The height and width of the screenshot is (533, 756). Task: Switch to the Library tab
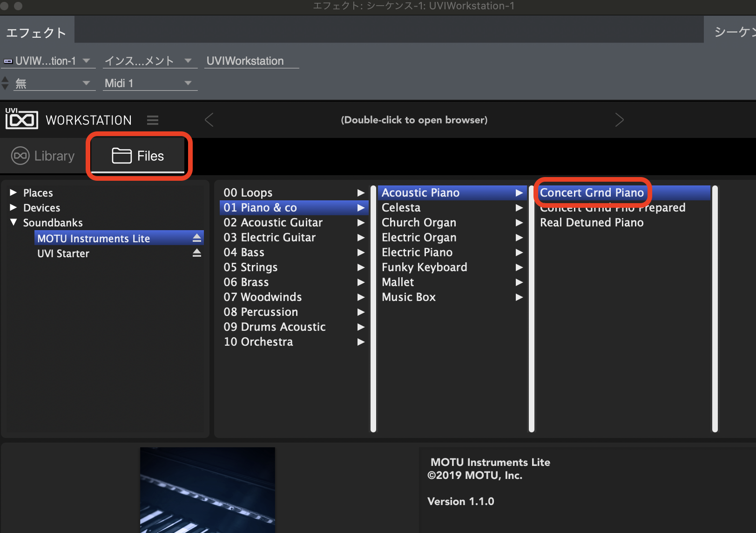pos(43,156)
